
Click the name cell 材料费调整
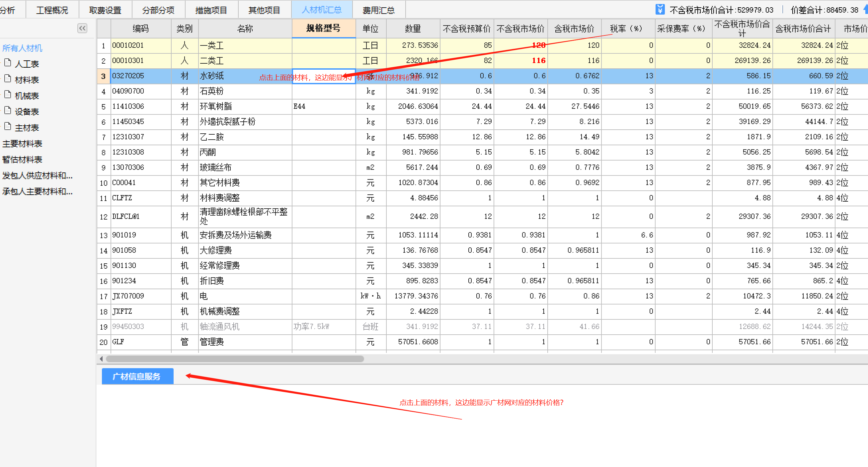click(245, 198)
